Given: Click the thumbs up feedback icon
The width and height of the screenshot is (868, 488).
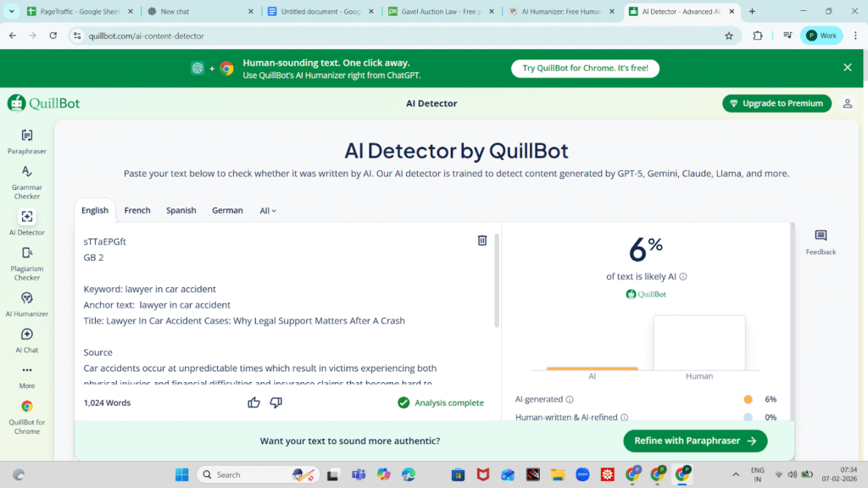Looking at the screenshot, I should point(253,402).
